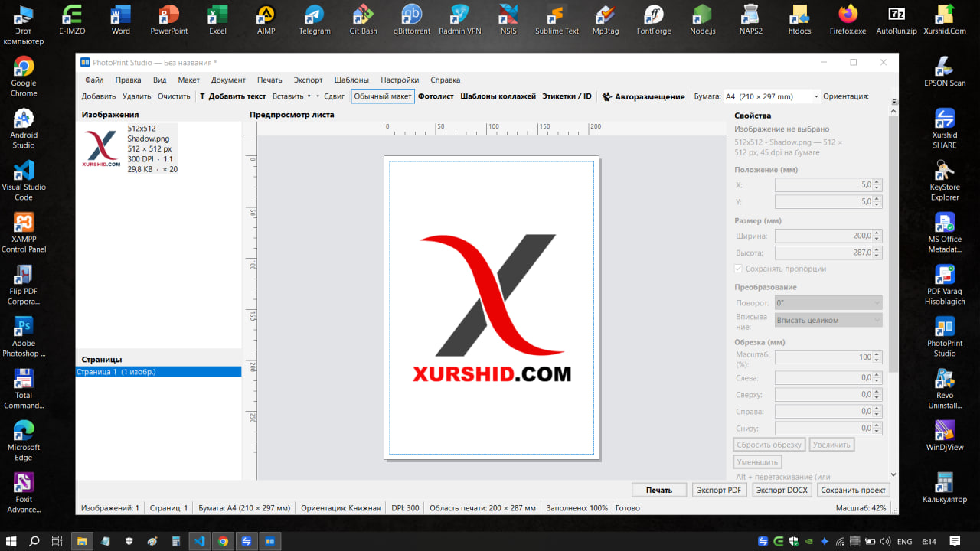Launch AIMP player icon

266,19
